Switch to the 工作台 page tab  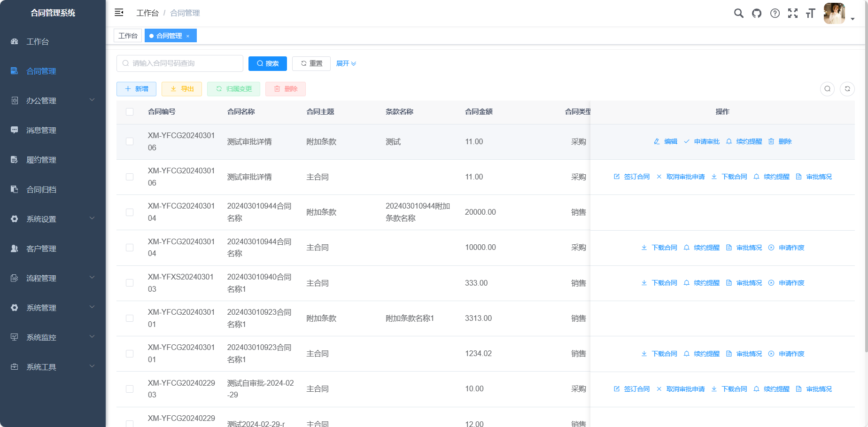pyautogui.click(x=128, y=36)
